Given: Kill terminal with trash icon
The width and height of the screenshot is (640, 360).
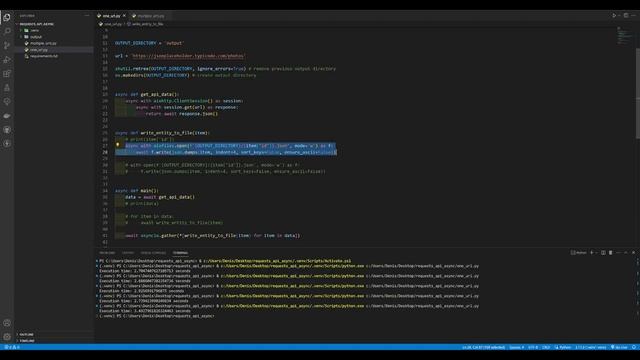Looking at the screenshot, I should tap(611, 253).
